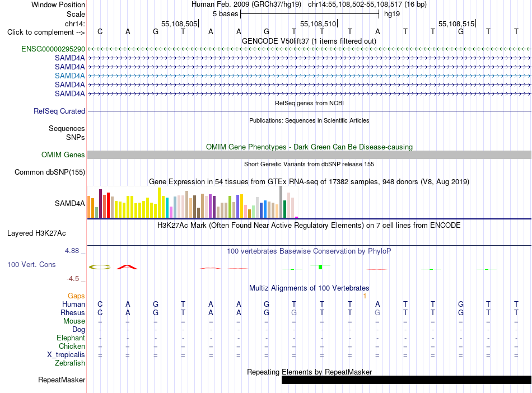Click the orange Gaps row label
Image resolution: width=532 pixels, height=393 pixels.
coord(76,296)
